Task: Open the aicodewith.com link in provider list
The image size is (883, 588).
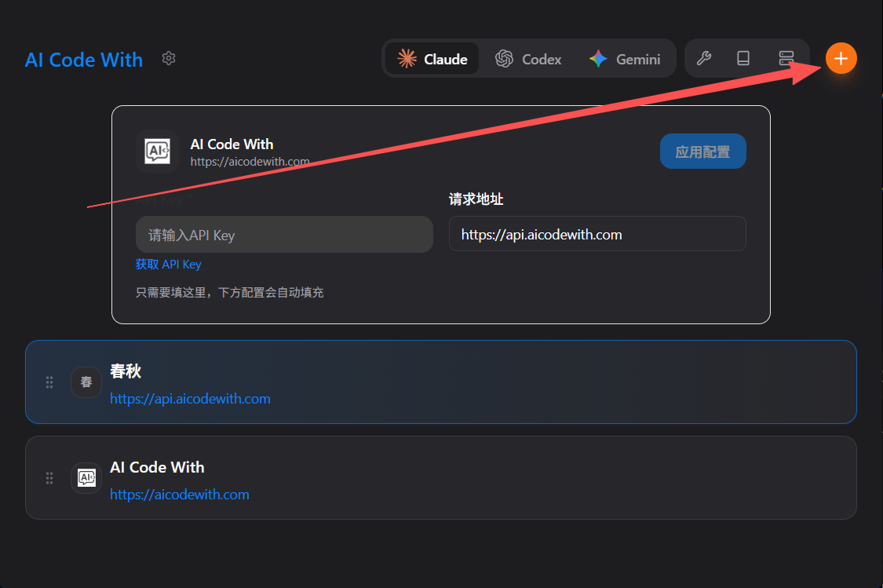Action: (180, 495)
